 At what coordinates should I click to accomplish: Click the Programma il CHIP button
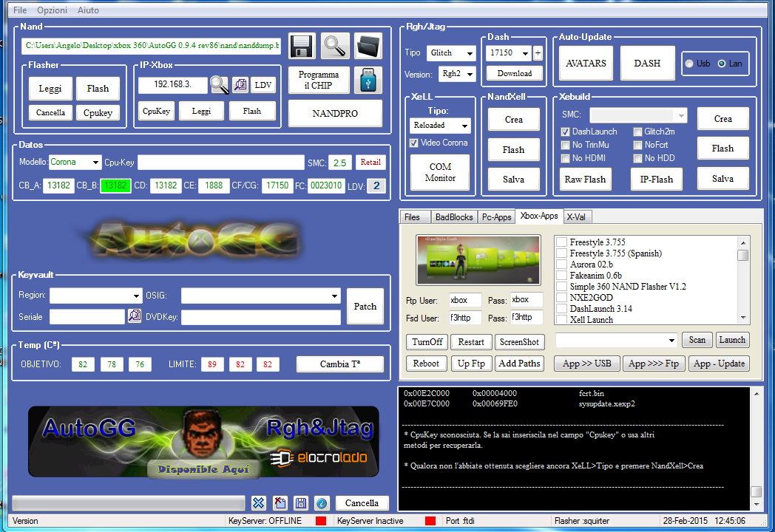[318, 80]
